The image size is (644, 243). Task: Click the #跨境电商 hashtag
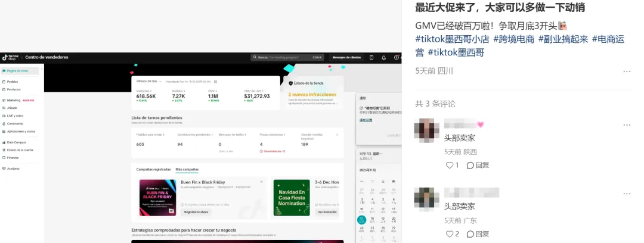[514, 39]
